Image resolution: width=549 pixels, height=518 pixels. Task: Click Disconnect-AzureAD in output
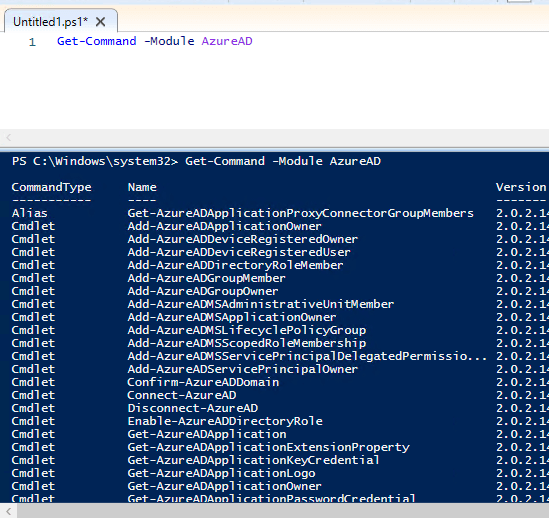tap(193, 408)
